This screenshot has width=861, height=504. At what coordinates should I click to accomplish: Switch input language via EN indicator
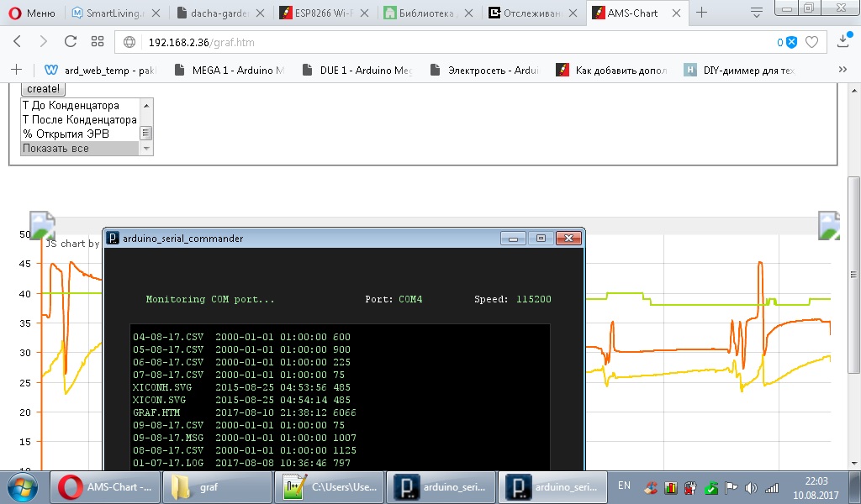point(624,486)
